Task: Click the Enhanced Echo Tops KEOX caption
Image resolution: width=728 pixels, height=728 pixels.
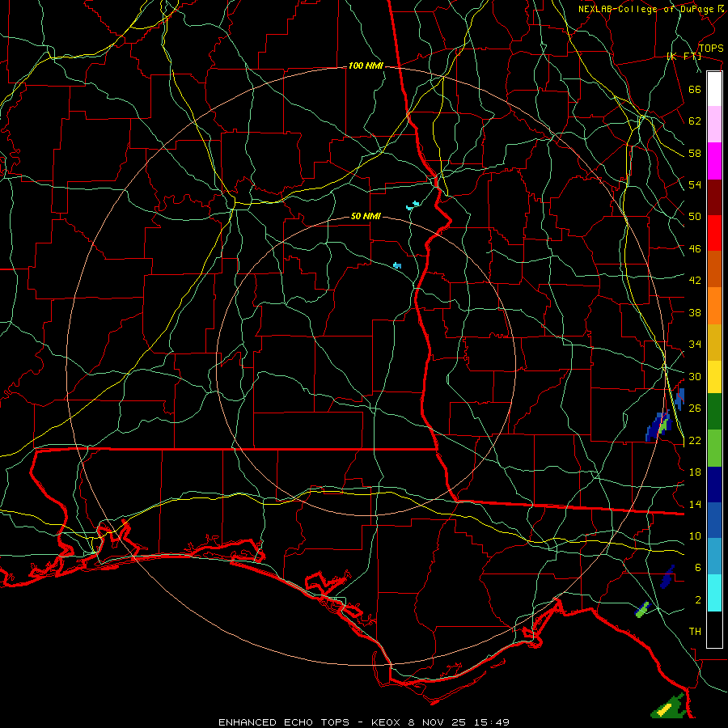Action: [363, 722]
